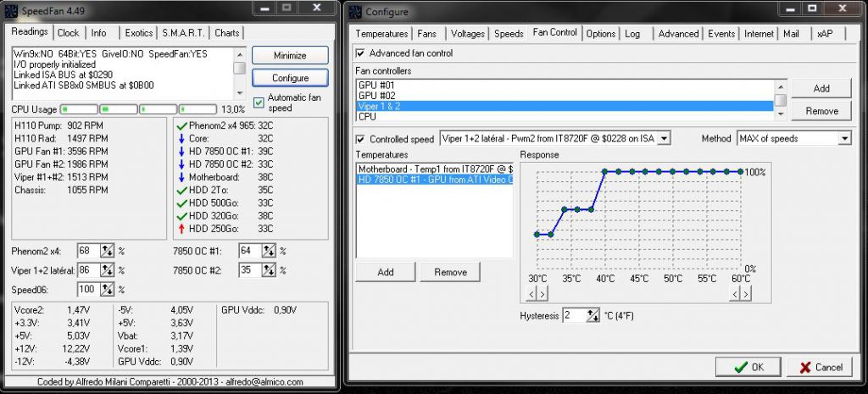Adjust the Viper 1+2 latéral speed stepper
Image resolution: width=868 pixels, height=394 pixels.
click(108, 270)
